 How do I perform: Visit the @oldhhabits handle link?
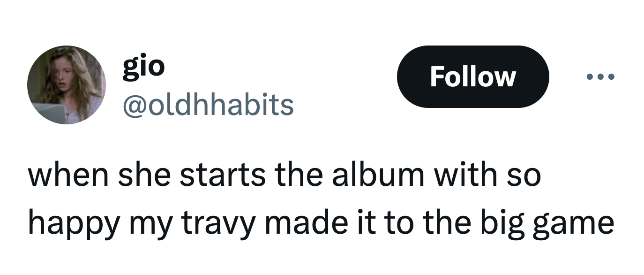(208, 104)
